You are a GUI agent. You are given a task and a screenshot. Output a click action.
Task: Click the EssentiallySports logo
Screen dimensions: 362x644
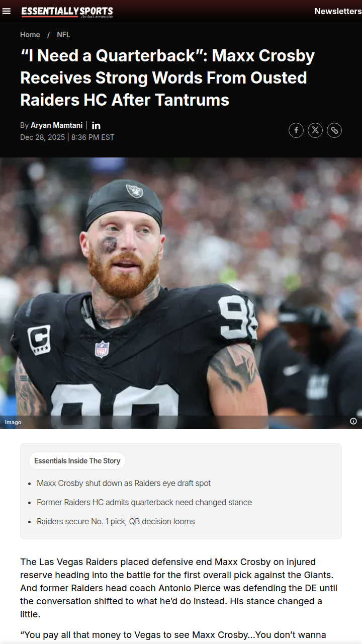pyautogui.click(x=67, y=12)
